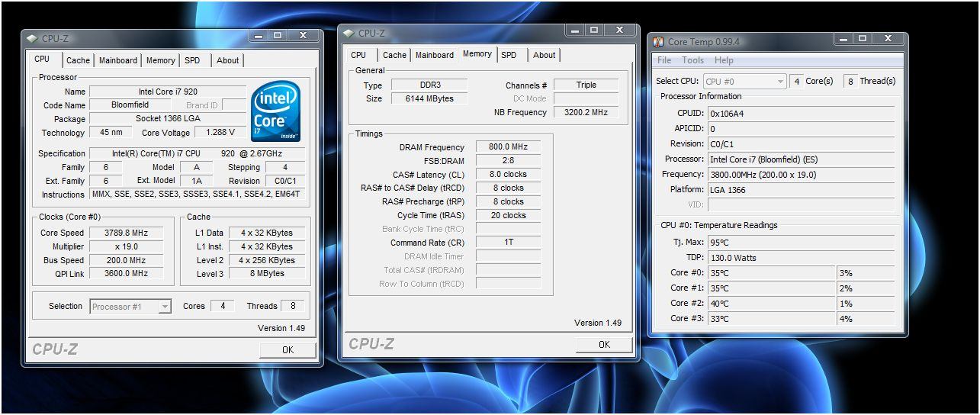Expand Select CPU dropdown in Core Temp
The image size is (980, 415).
[744, 81]
